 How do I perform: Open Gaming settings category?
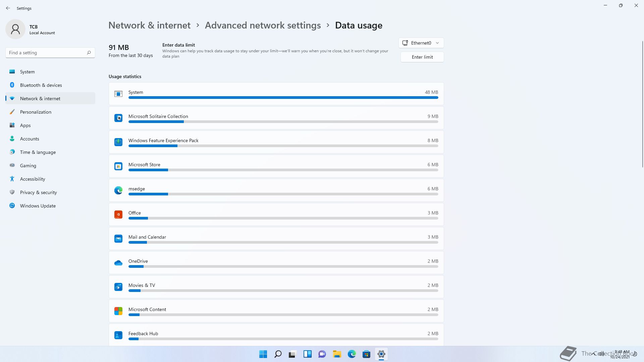point(50,166)
